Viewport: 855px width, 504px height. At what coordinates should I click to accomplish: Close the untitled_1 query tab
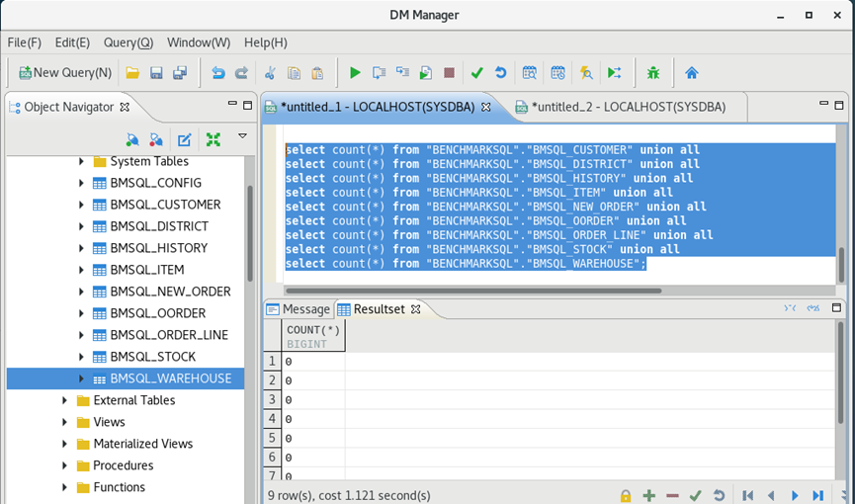click(486, 107)
